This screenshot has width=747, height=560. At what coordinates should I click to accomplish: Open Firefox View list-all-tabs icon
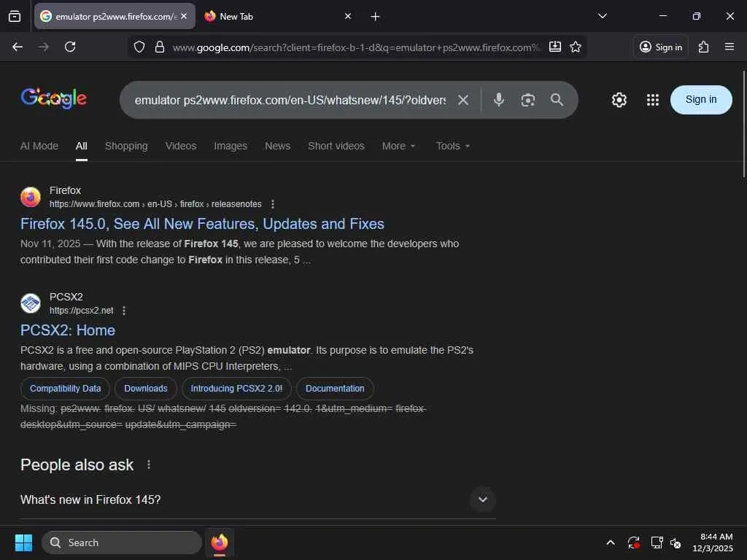tap(15, 17)
